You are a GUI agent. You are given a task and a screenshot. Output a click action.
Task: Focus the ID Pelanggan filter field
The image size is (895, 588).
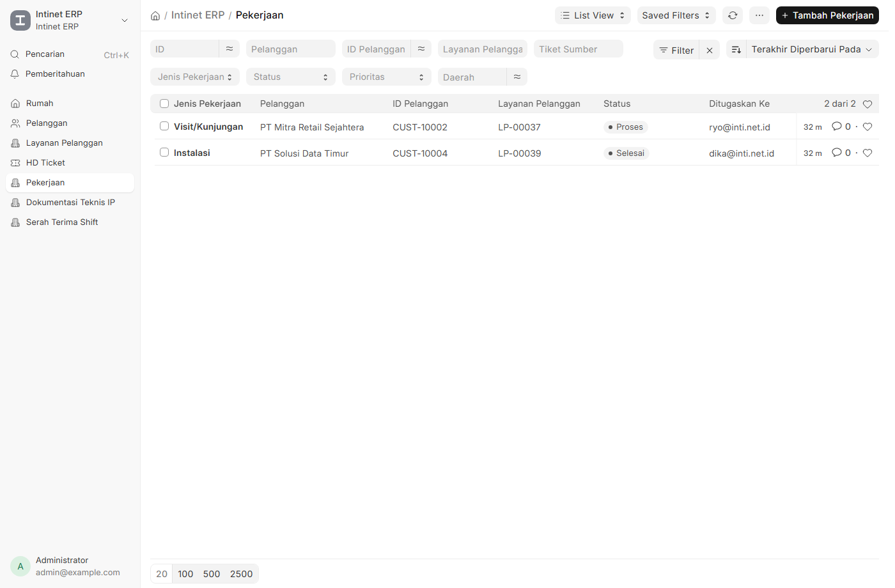click(x=377, y=49)
